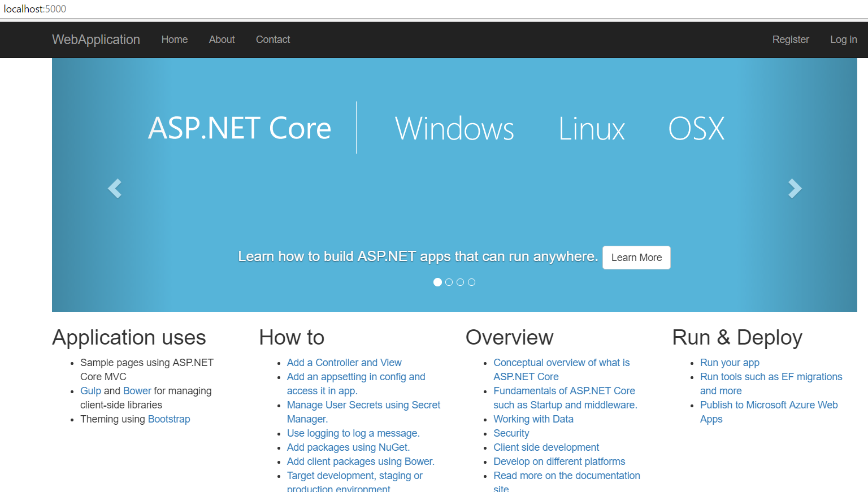Screen dimensions: 868x492
Task: Select the first carousel indicator dot
Action: coord(437,282)
